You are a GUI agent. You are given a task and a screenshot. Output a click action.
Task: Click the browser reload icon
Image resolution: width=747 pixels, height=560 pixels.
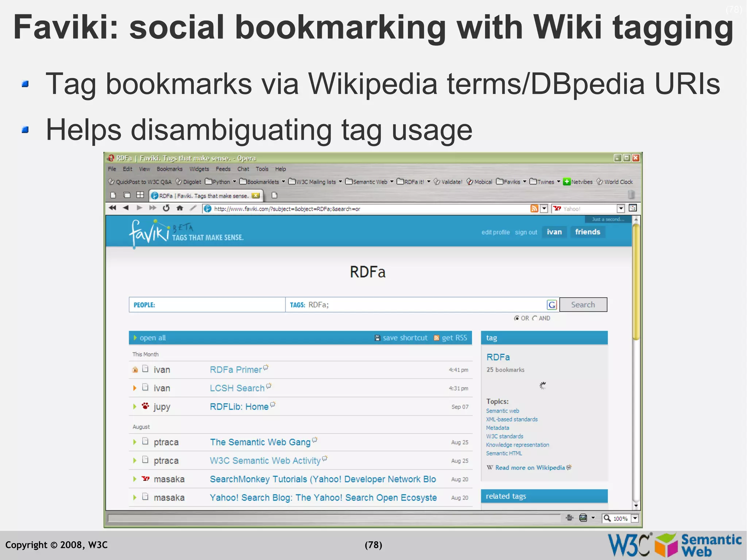pos(166,208)
